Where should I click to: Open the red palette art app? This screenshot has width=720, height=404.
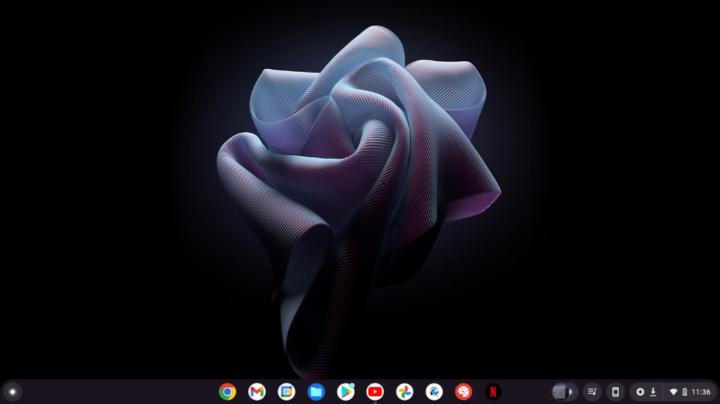tap(463, 392)
